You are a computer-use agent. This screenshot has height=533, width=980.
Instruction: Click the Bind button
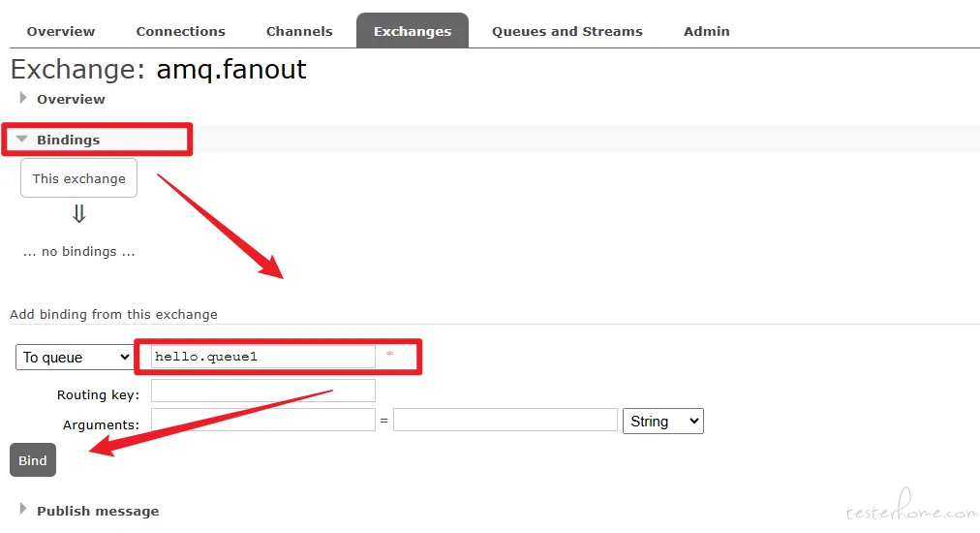click(x=33, y=459)
